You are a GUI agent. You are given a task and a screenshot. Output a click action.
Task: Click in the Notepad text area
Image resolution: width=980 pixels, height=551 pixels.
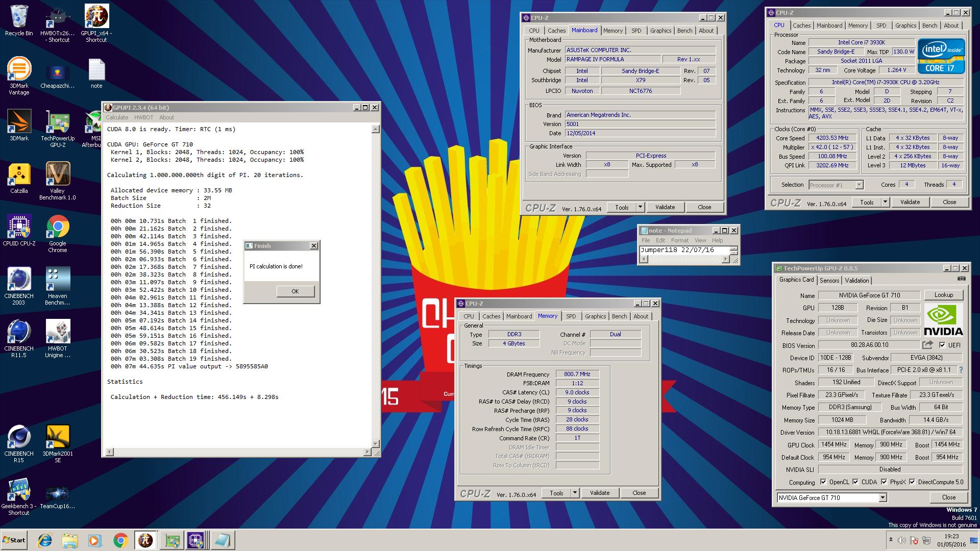tap(684, 250)
